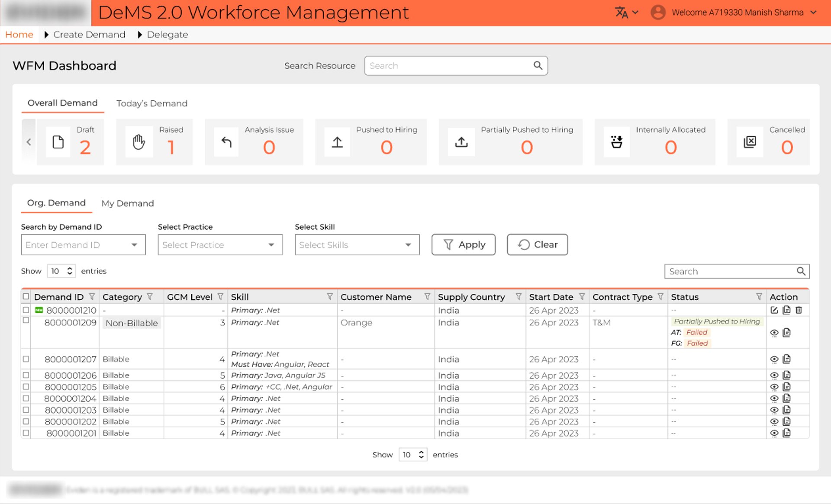Check the box for demand 8000001205
831x504 pixels.
tap(26, 387)
